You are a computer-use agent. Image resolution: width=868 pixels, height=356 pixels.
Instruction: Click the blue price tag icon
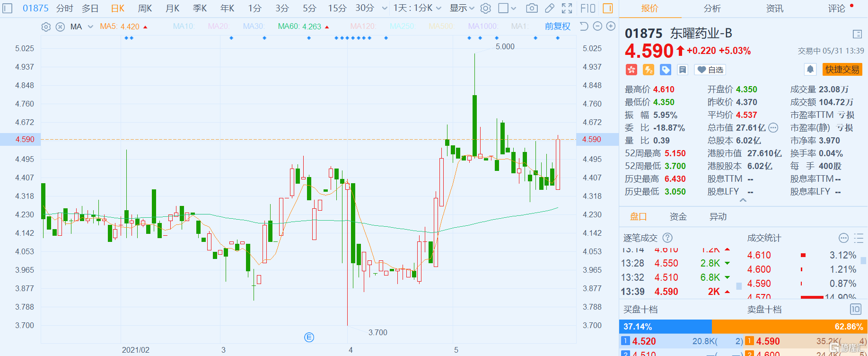click(666, 70)
